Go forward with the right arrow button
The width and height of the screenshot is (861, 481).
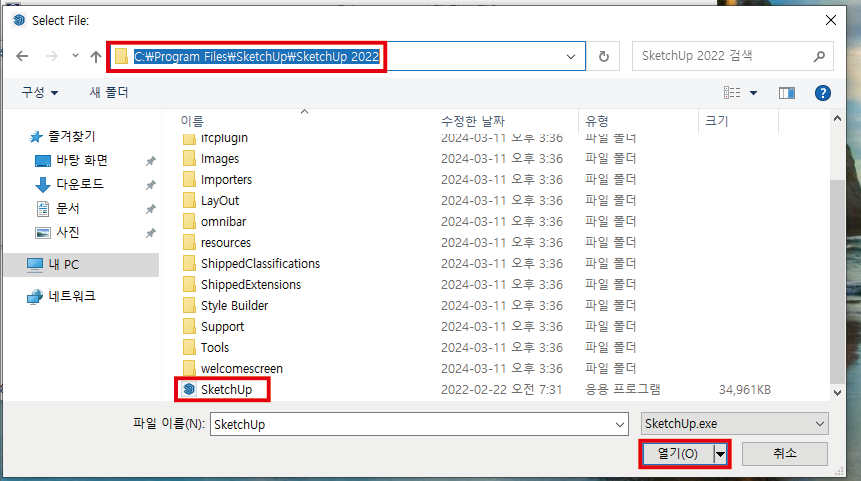coord(52,56)
